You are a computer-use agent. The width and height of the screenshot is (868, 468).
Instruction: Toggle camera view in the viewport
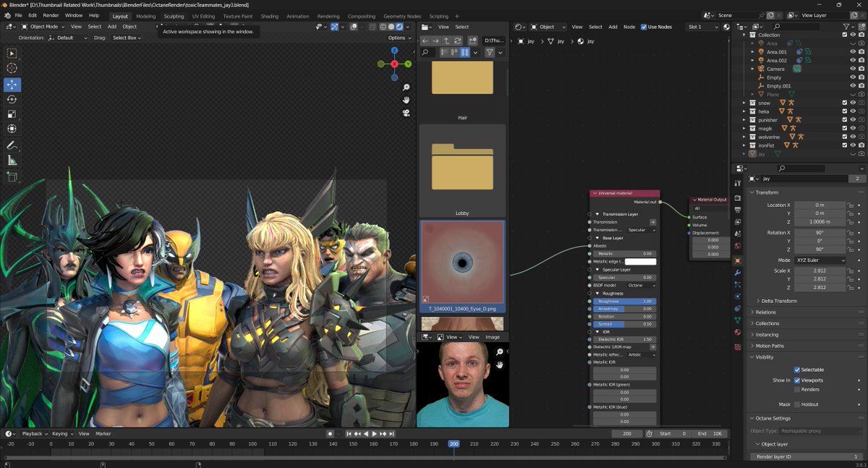(x=407, y=113)
